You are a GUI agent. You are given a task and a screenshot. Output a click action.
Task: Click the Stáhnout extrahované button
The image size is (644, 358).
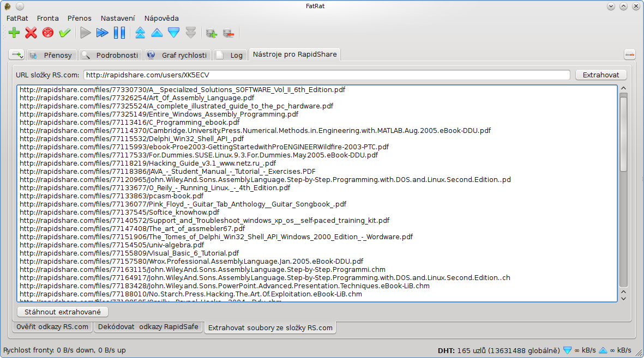[x=62, y=312]
